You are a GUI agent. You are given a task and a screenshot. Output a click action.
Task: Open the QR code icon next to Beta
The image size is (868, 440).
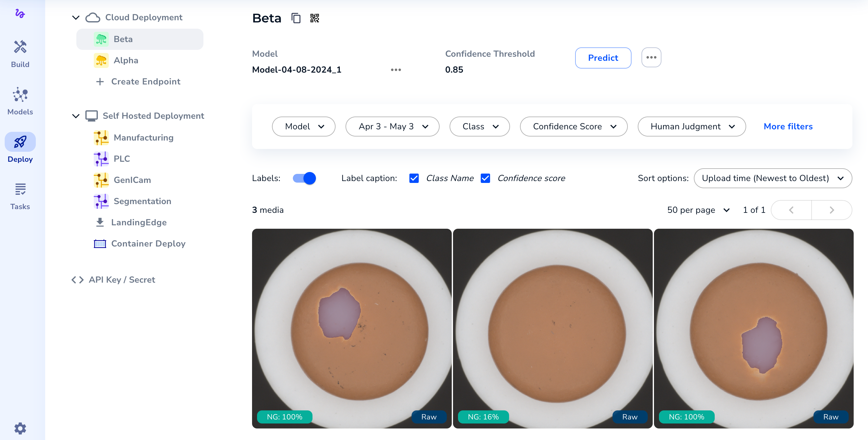(314, 18)
